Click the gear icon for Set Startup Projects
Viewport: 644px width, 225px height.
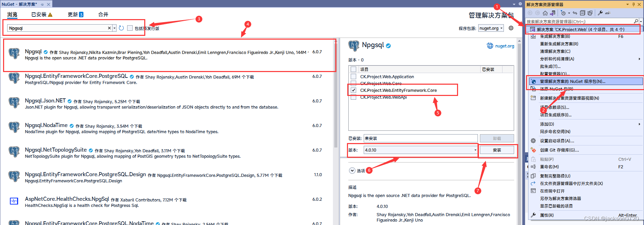pos(533,141)
